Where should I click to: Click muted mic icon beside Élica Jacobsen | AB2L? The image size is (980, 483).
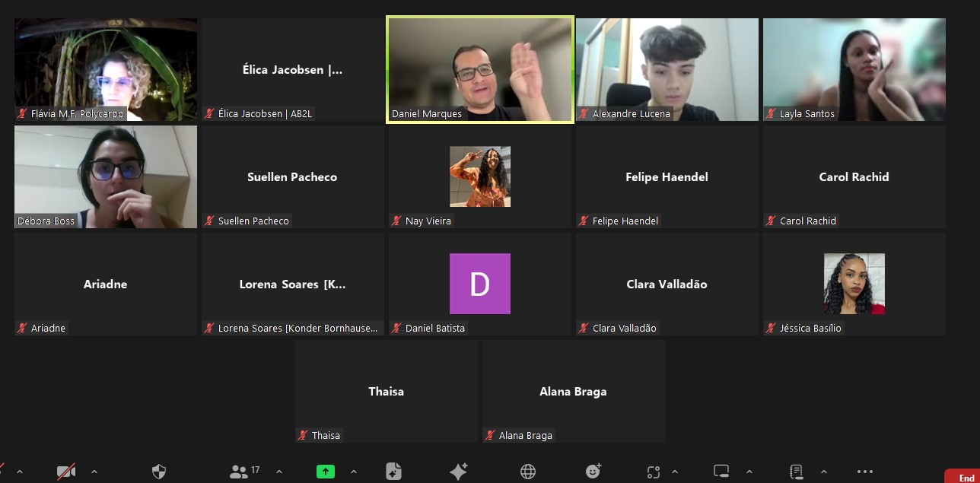point(209,114)
